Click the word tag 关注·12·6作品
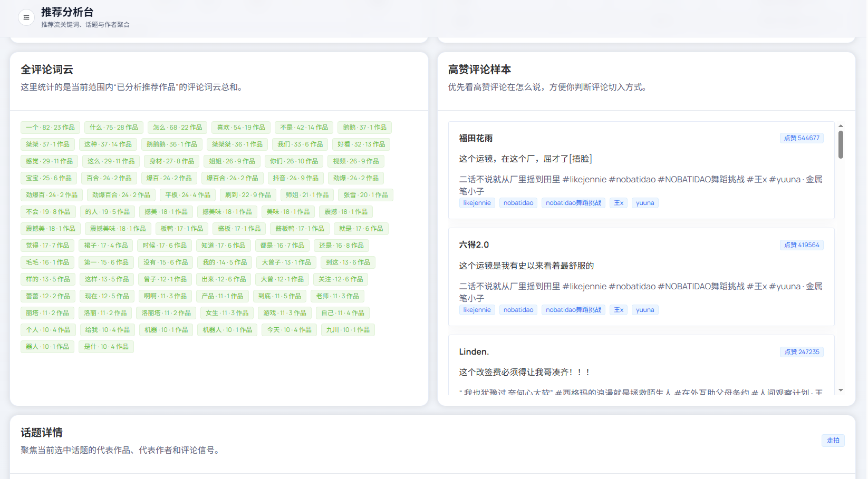Screen dimensions: 868x479 click(x=340, y=279)
